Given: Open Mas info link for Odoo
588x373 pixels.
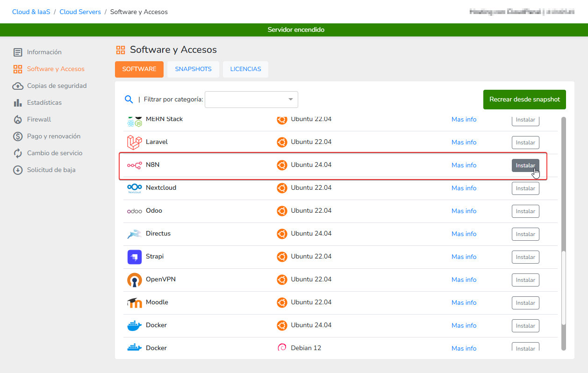Looking at the screenshot, I should click(x=464, y=211).
